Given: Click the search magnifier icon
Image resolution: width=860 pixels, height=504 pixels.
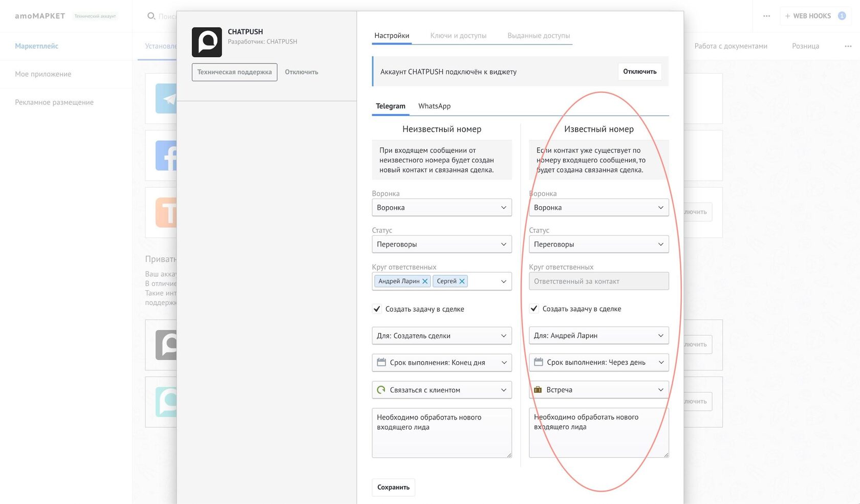Looking at the screenshot, I should pos(151,16).
